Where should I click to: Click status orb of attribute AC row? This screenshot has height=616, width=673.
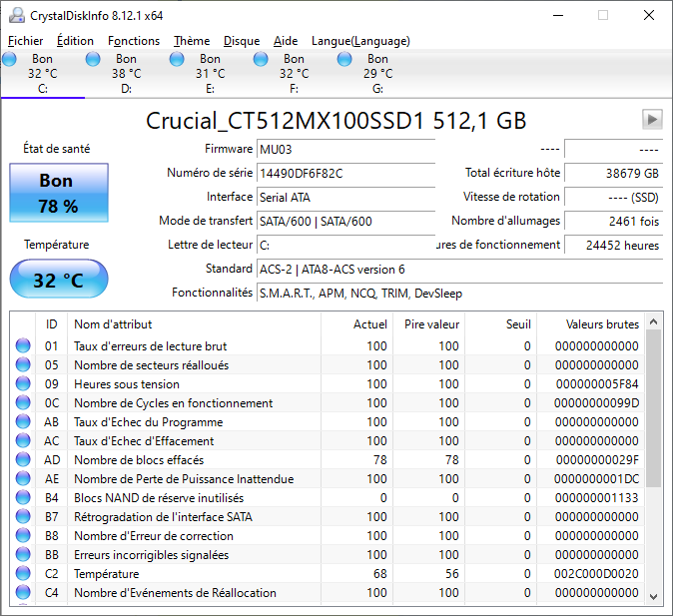coord(23,440)
